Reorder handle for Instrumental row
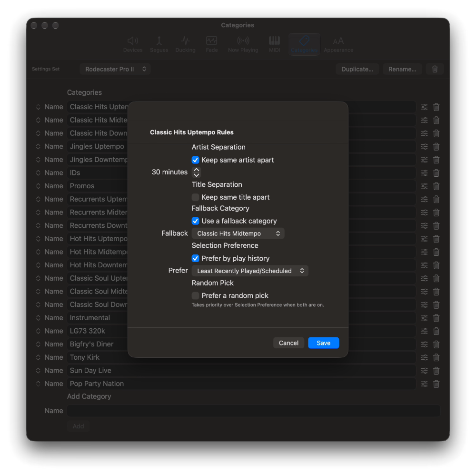The image size is (476, 476). tap(38, 318)
